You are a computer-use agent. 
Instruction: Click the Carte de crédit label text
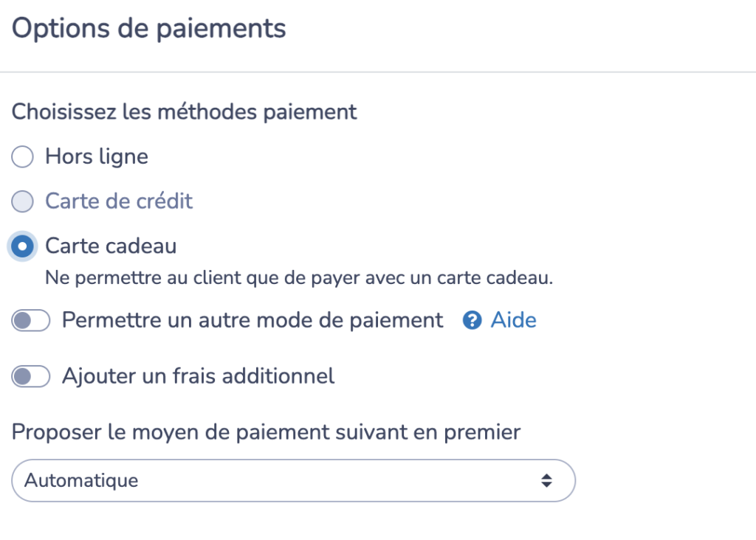click(x=119, y=201)
